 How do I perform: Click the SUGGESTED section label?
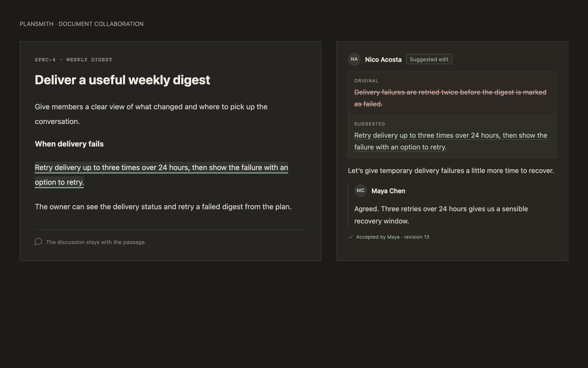point(369,124)
